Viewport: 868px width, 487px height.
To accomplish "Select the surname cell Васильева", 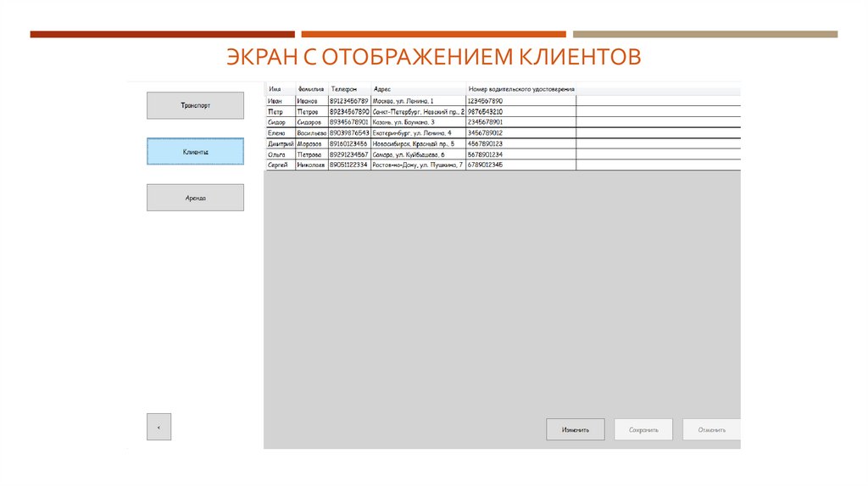I will coord(312,133).
